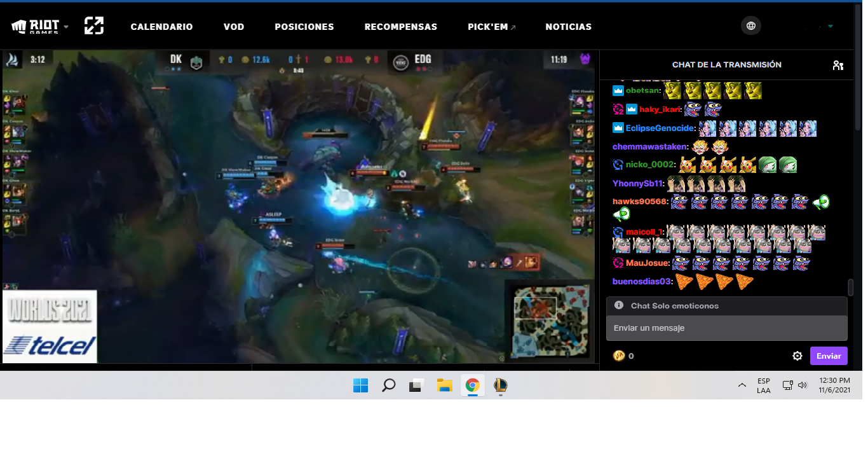Click the crown badge beside EclipseGenocide
The width and height of the screenshot is (868, 463).
[618, 128]
